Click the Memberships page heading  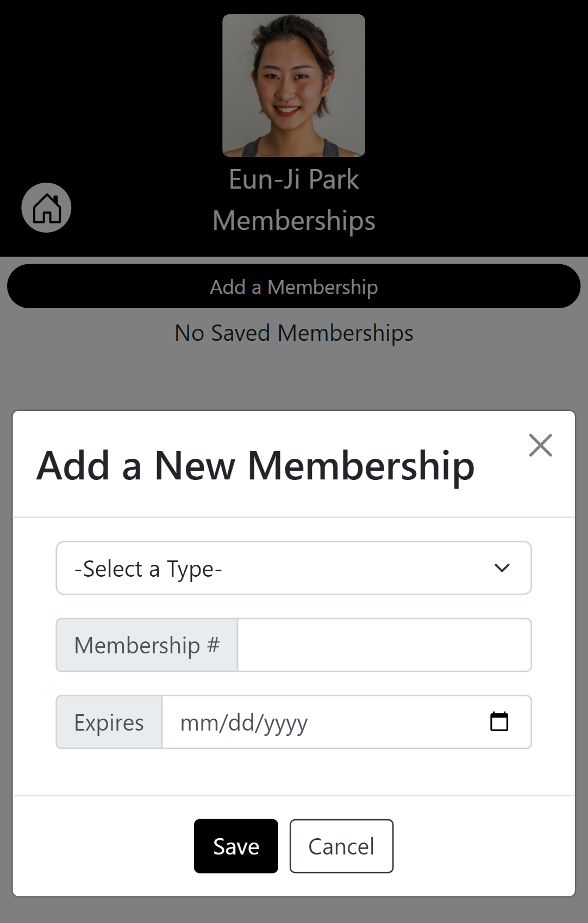(x=293, y=221)
